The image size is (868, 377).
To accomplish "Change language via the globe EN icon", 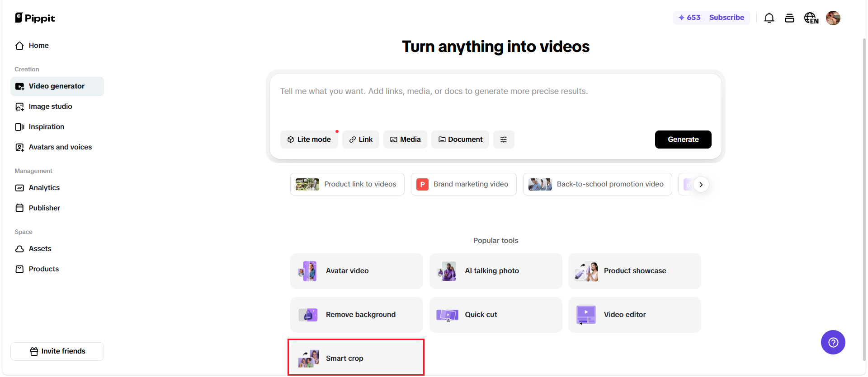I will (811, 18).
